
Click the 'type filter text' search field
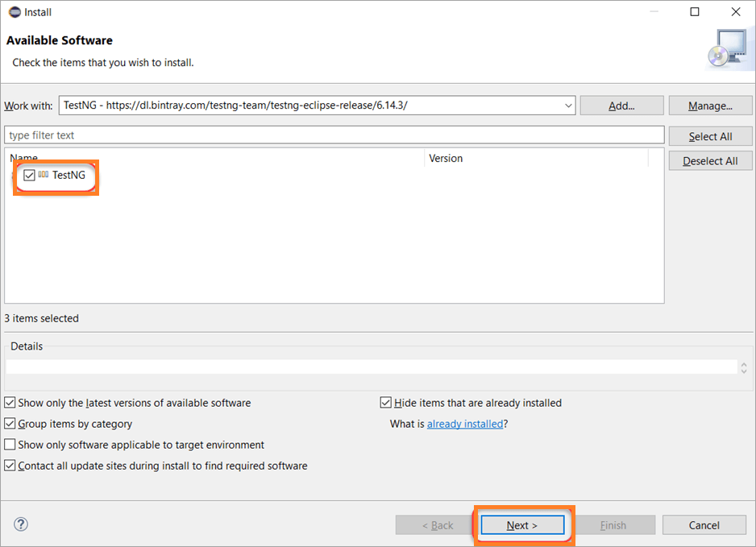click(x=334, y=135)
